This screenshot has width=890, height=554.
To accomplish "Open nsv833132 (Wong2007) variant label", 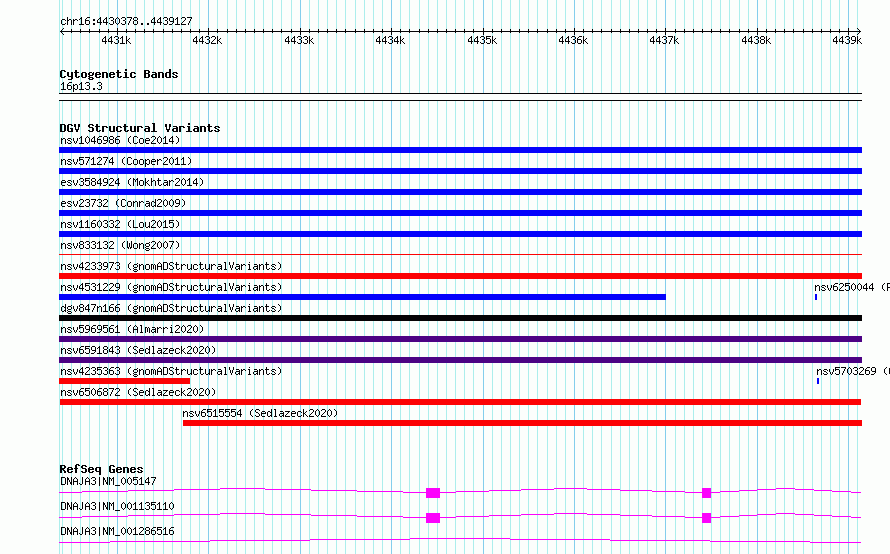I will [x=120, y=245].
